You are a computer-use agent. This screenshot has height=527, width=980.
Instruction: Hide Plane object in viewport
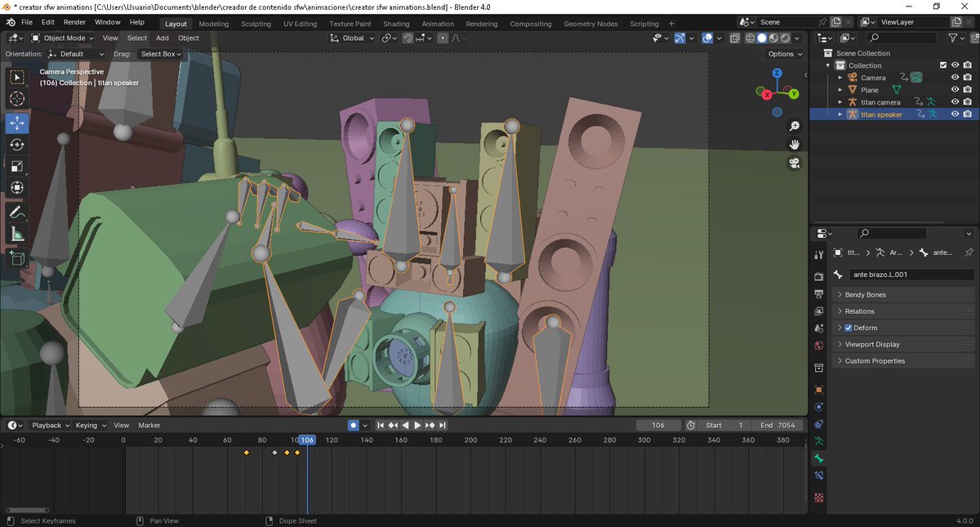tap(955, 90)
